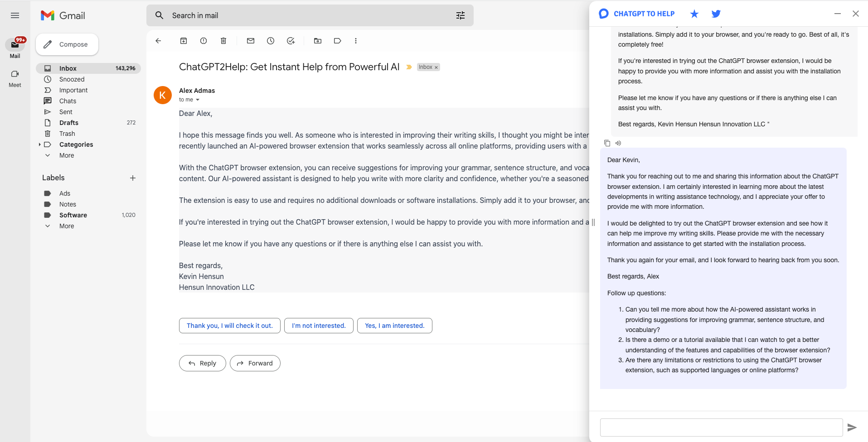Copy the ChatGPT response with copy icon
The height and width of the screenshot is (442, 868).
607,143
